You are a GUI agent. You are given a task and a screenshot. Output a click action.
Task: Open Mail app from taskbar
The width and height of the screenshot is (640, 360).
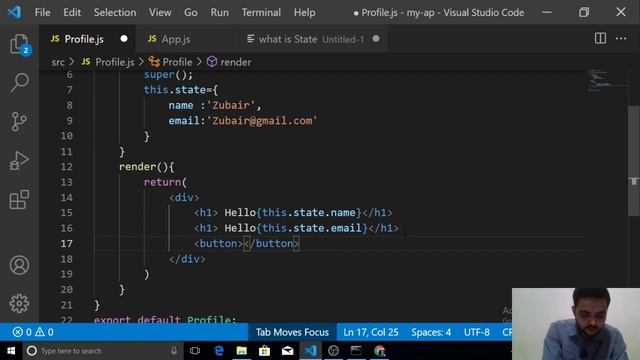tap(287, 351)
